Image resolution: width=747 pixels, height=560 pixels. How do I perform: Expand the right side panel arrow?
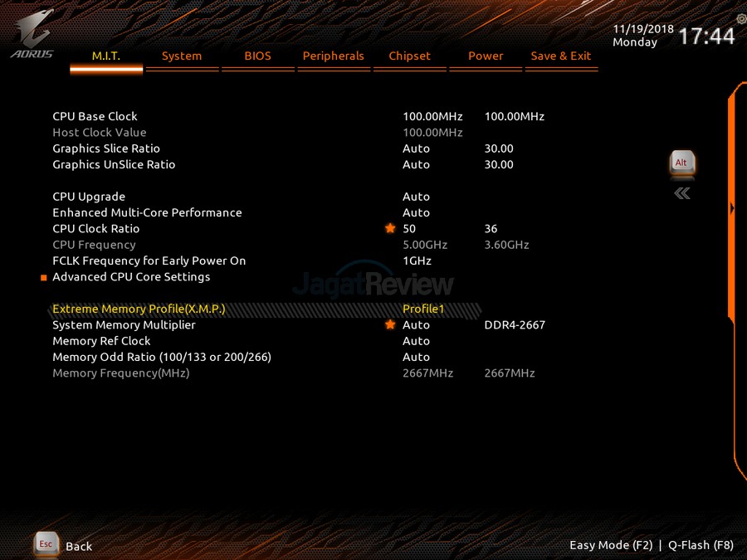pos(732,208)
